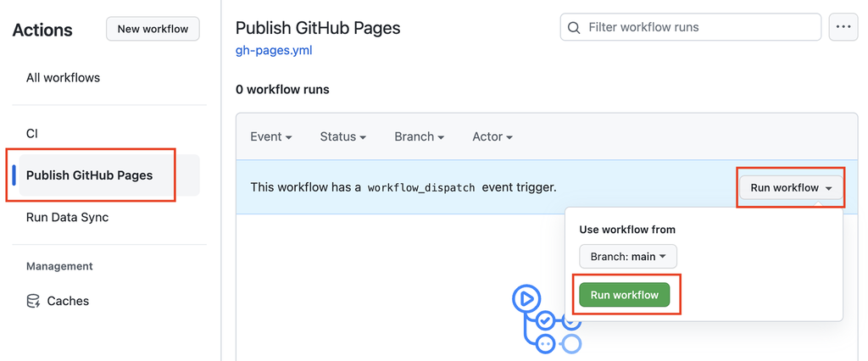The image size is (868, 361).
Task: Open the gh-pages.yml file link
Action: (x=274, y=50)
